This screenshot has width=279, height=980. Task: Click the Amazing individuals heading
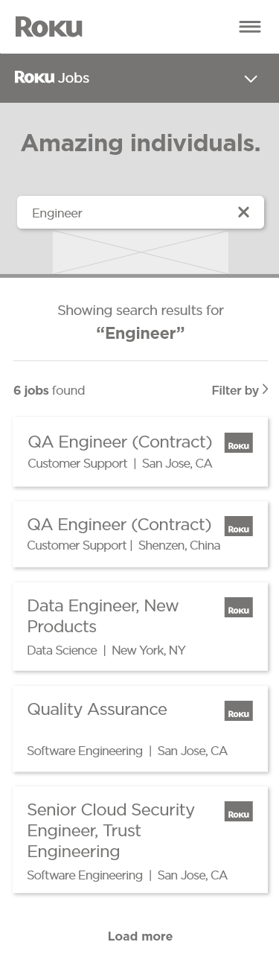point(141,143)
